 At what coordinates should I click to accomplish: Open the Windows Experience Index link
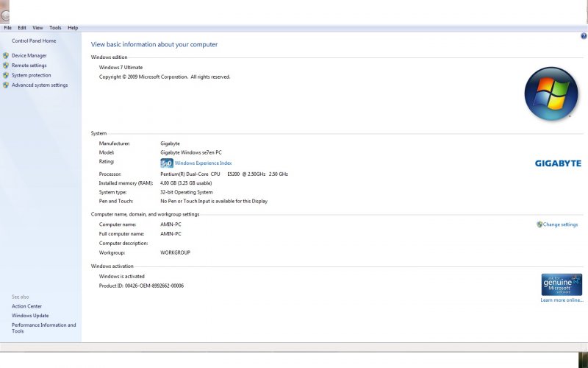pyautogui.click(x=204, y=163)
